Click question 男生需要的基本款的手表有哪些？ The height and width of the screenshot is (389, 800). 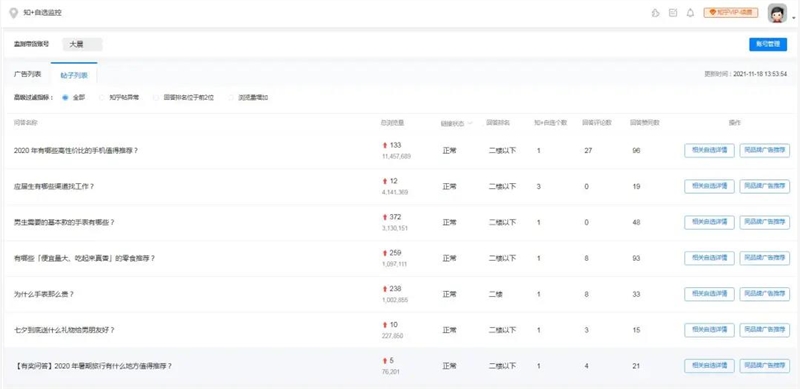pyautogui.click(x=64, y=223)
